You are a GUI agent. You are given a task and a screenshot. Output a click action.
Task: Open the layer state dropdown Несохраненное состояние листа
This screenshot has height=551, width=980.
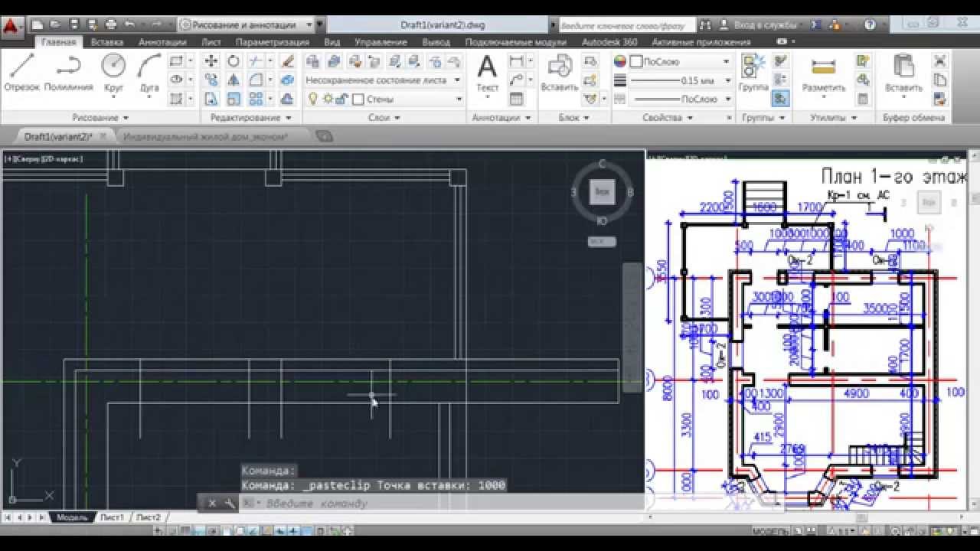coord(384,80)
